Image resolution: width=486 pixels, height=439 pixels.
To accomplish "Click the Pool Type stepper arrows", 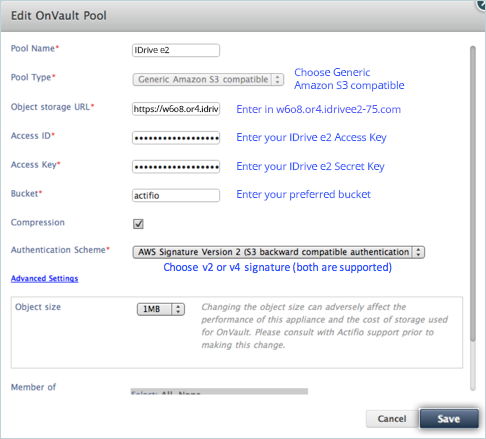I will (x=277, y=79).
